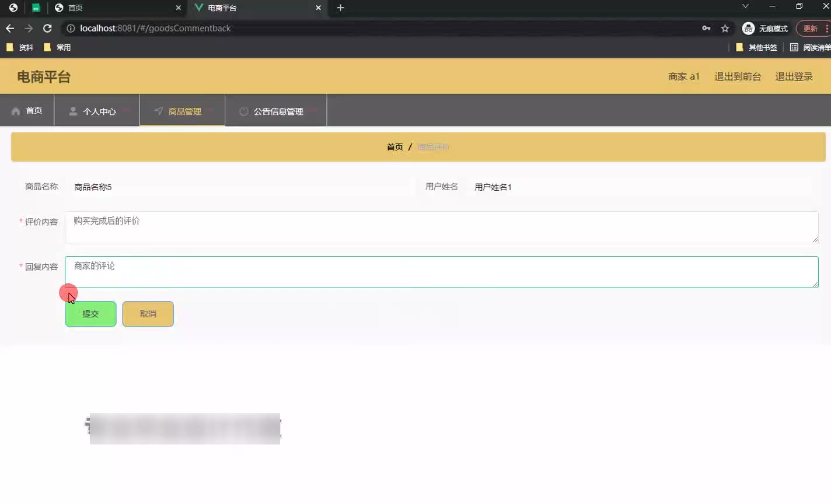Bookmark this page with the star icon
Screen dimensions: 831x504
tap(725, 28)
